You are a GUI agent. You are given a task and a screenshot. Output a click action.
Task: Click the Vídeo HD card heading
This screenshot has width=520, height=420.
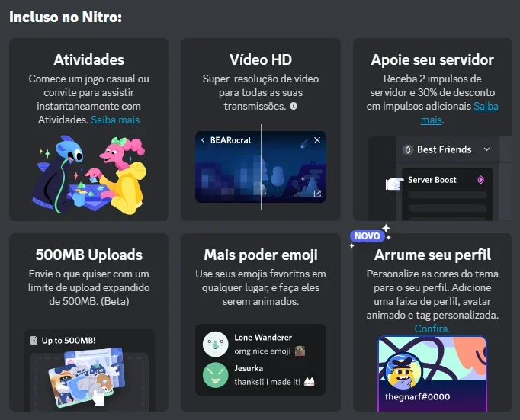click(x=261, y=59)
